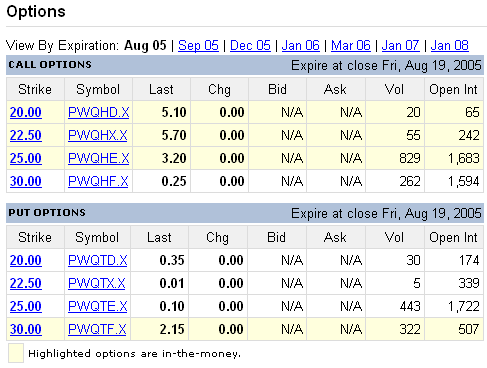Click put open interest 1,722
Image resolution: width=487 pixels, height=368 pixels.
[464, 306]
